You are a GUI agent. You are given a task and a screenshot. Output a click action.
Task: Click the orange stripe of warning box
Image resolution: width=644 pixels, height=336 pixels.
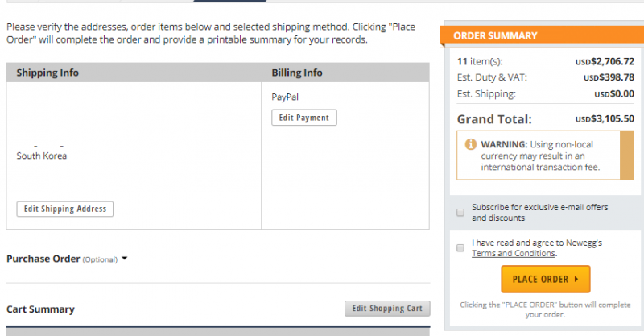pos(627,156)
